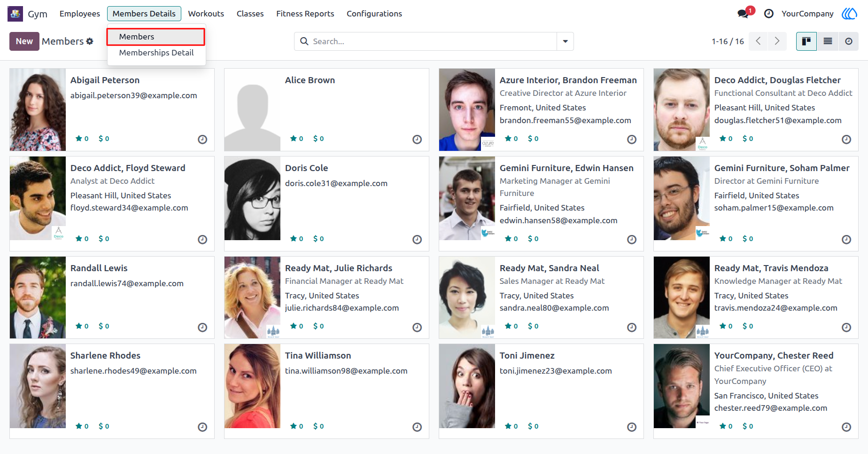
Task: Click star count on Randall Lewis card
Action: pos(82,326)
